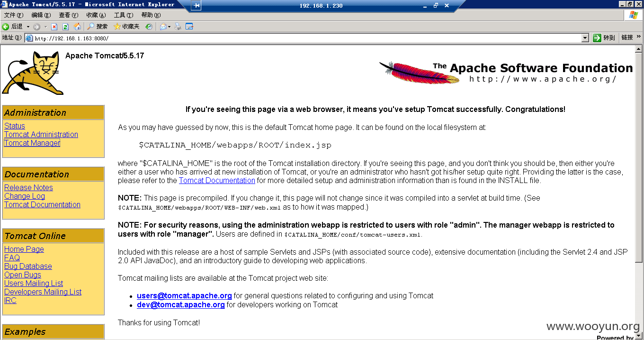Click the Windows flag logo throbber
Viewport: 644px width, 340px height.
[634, 15]
